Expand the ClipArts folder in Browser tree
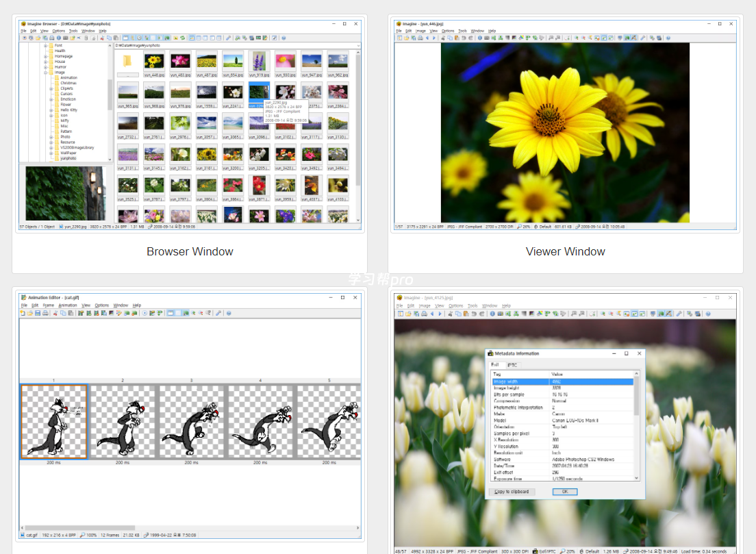Viewport: 756px width, 554px height. 51,89
